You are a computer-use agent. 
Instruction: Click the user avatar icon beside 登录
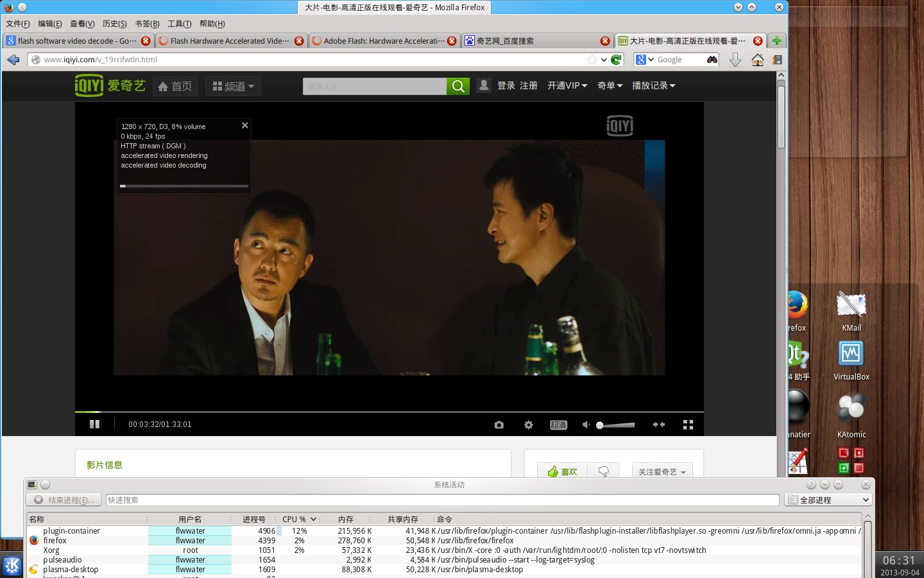484,85
